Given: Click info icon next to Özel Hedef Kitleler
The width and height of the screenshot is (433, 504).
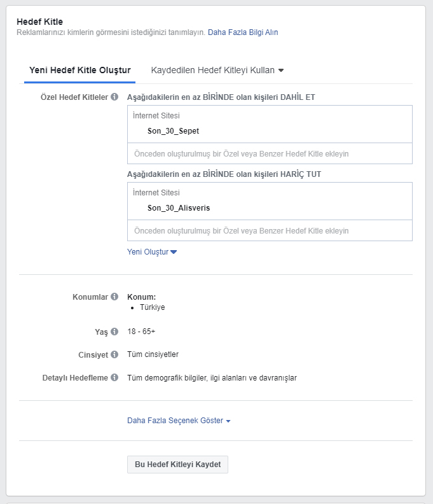Looking at the screenshot, I should 114,97.
